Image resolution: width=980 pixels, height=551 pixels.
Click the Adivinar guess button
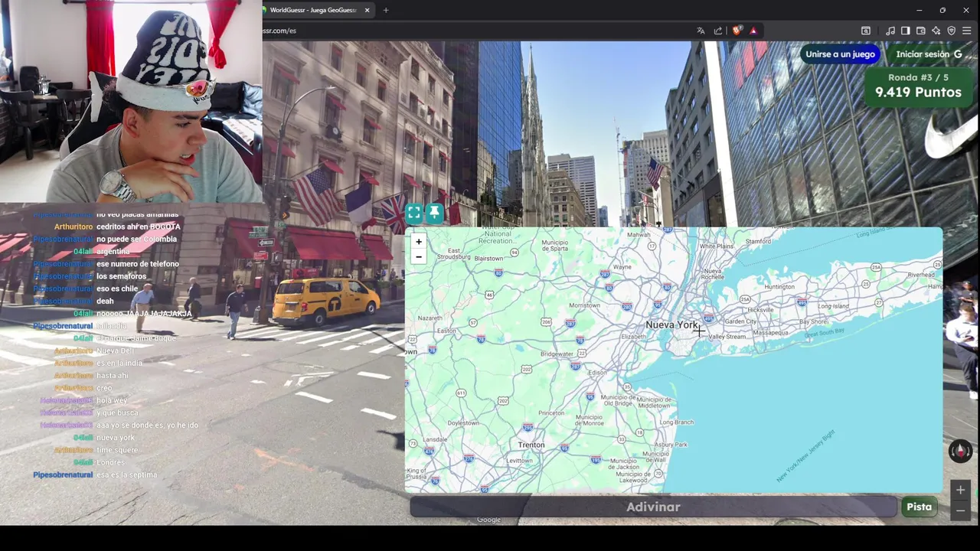click(x=653, y=507)
